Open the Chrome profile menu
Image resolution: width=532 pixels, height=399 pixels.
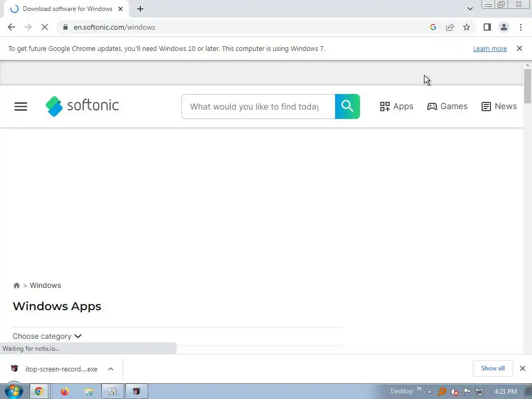tap(504, 27)
